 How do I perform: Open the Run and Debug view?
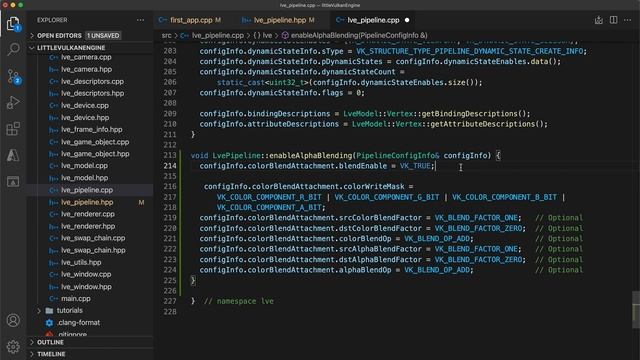[x=13, y=102]
